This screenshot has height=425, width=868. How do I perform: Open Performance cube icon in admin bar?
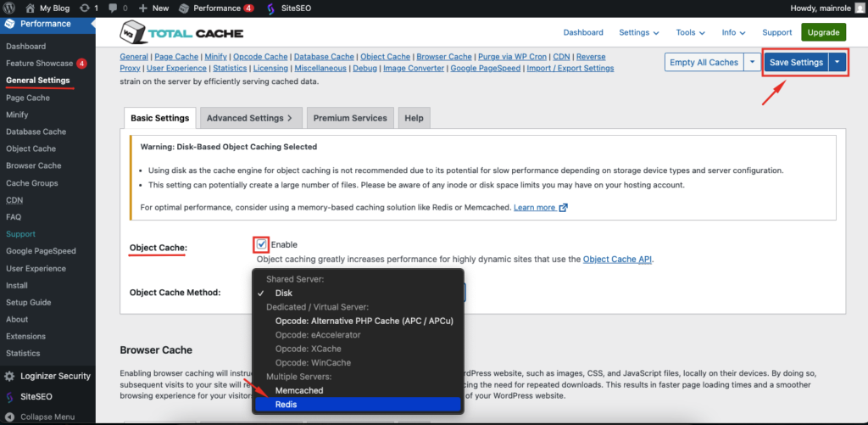pos(183,8)
